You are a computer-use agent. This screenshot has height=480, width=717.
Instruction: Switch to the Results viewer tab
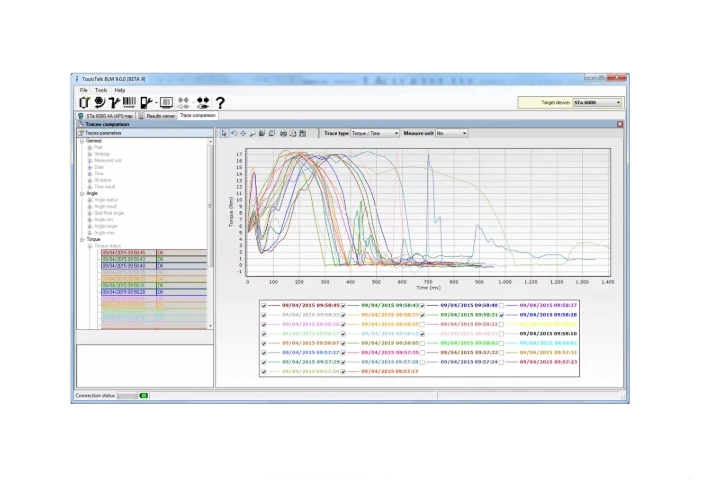(158, 116)
